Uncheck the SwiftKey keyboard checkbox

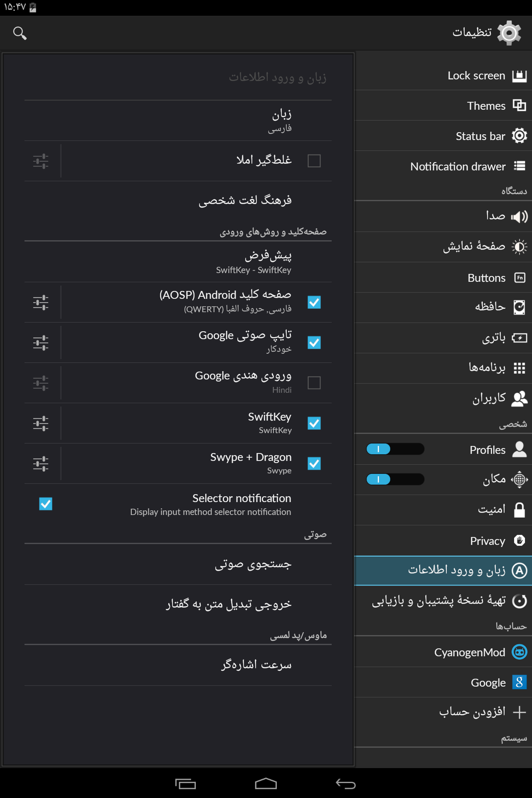[x=314, y=423]
